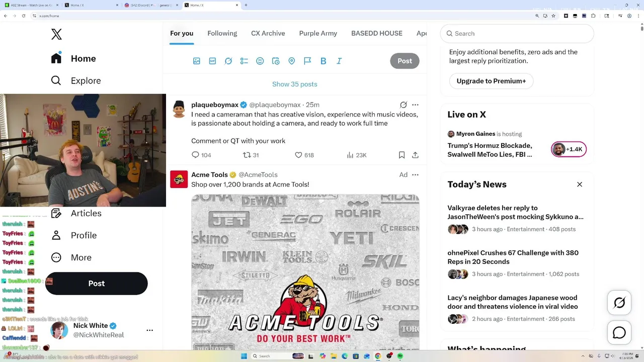Open floating Grok button

coord(619,303)
